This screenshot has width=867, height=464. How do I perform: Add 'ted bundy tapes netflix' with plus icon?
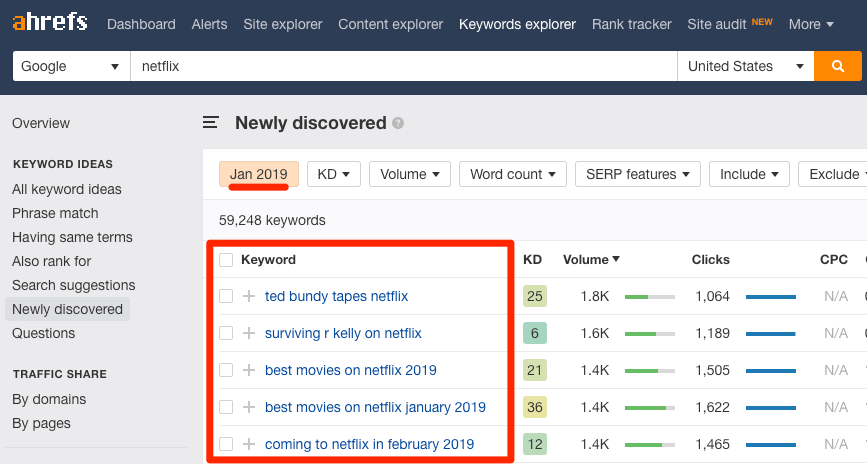(249, 296)
